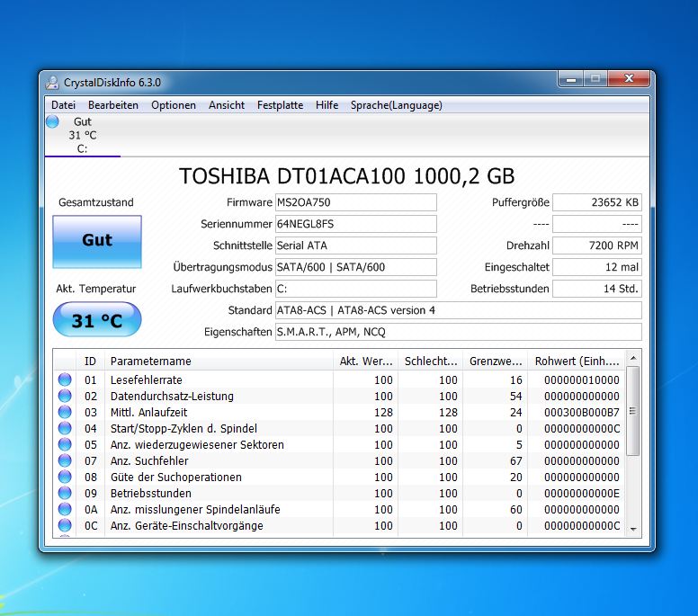The width and height of the screenshot is (698, 616).
Task: Select Anz. Geräte-Einschaltvorgänge text
Action: point(186,526)
